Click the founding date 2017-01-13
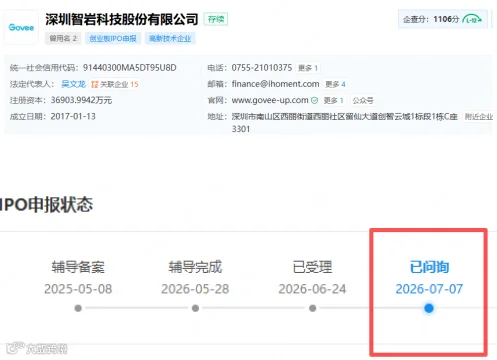 pyautogui.click(x=73, y=116)
